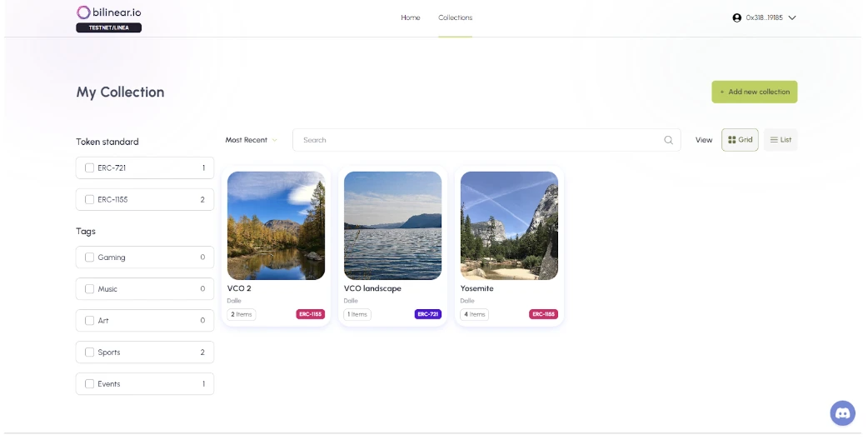
Task: Click the 1 Items label on VCO landscape
Action: point(357,314)
